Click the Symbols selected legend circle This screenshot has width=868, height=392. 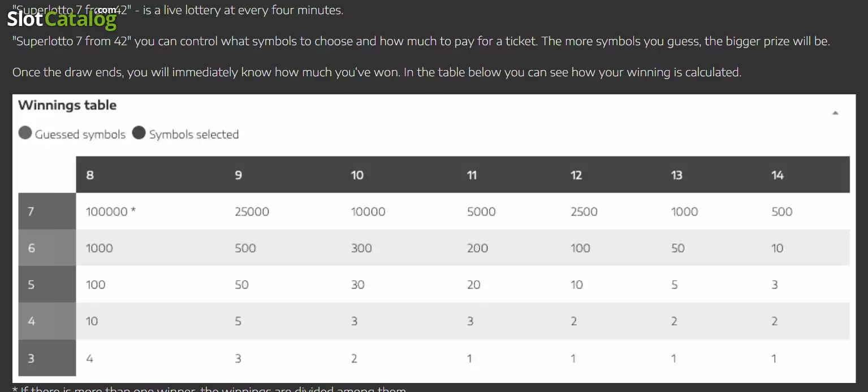tap(139, 133)
